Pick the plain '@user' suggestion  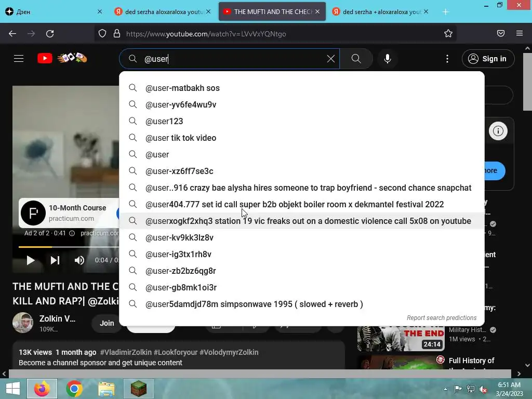point(302,154)
